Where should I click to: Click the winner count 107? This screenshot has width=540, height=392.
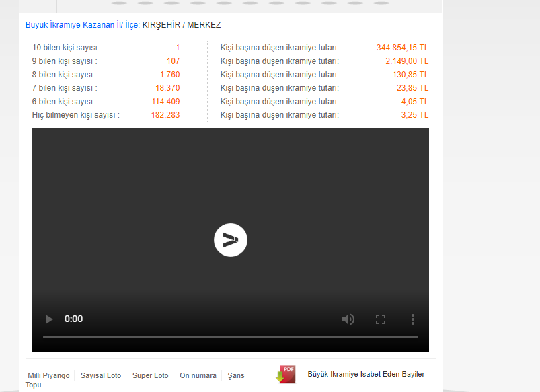coord(173,61)
